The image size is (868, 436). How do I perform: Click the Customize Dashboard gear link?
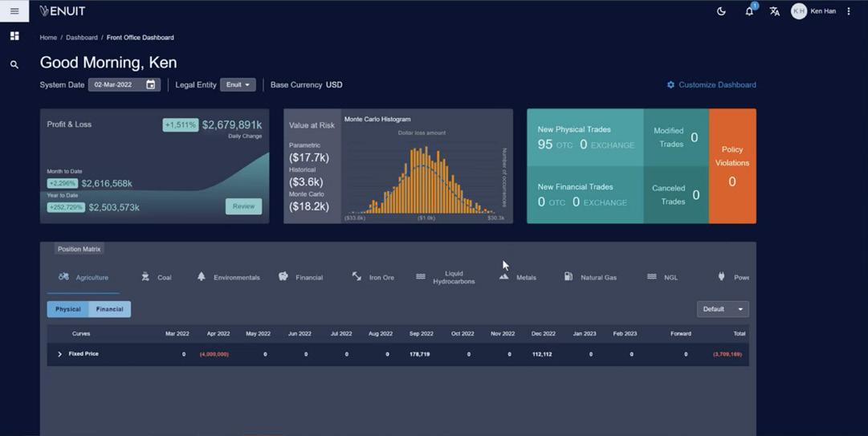711,84
